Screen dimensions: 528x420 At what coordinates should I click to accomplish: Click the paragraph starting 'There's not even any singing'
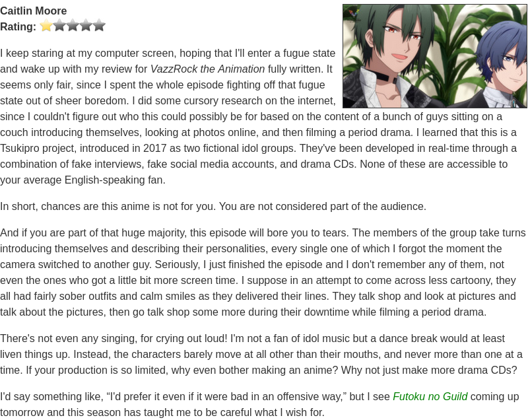(261, 354)
